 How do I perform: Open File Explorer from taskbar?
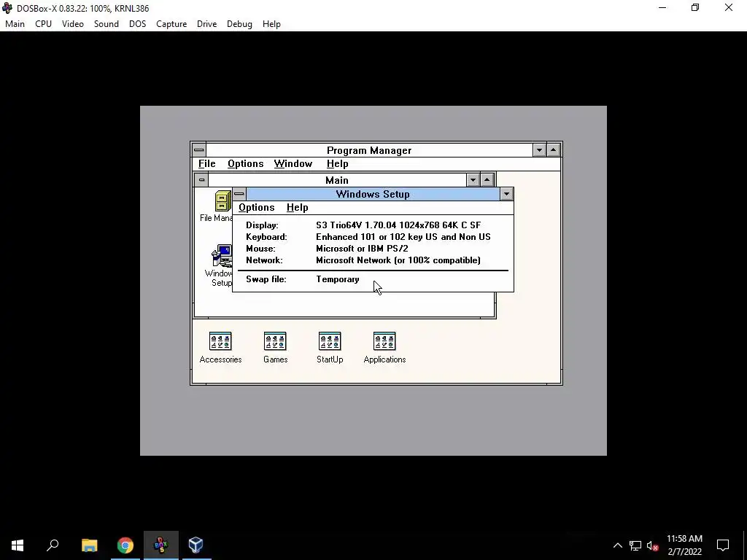89,545
